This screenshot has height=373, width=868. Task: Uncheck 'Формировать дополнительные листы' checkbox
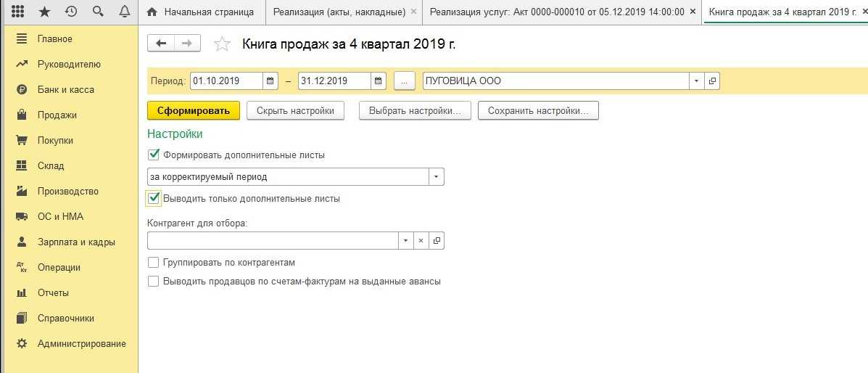coord(153,155)
